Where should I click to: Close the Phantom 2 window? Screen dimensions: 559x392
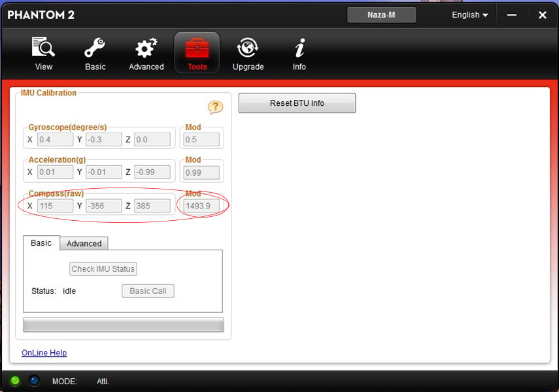point(542,15)
